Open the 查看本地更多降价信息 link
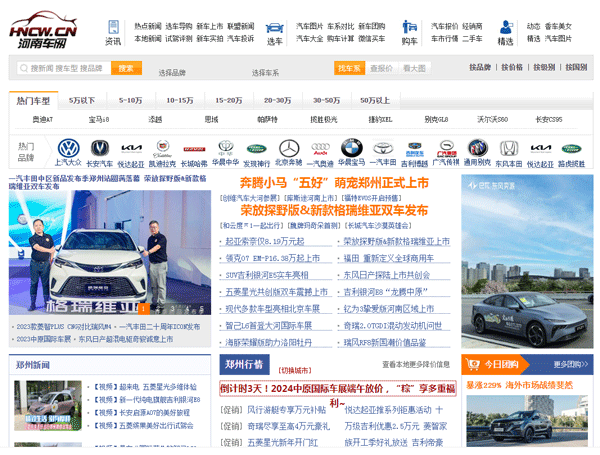Viewport: 600px width, 455px height. point(416,364)
